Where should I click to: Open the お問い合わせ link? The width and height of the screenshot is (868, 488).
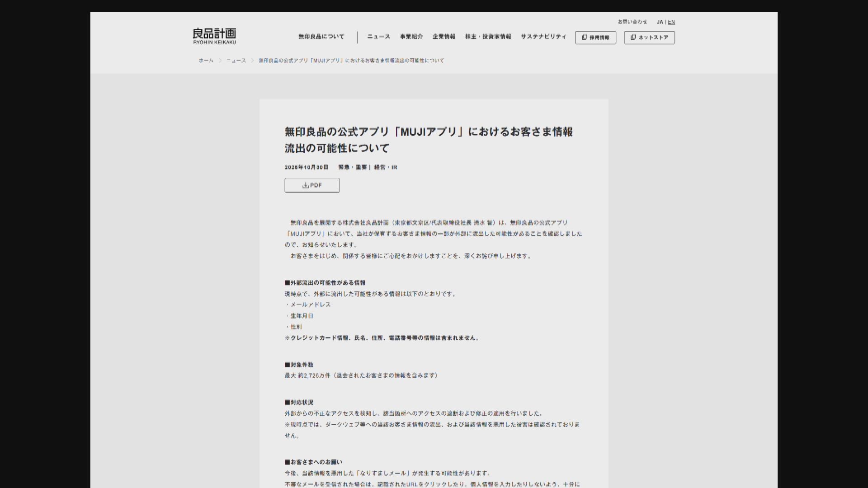(x=632, y=22)
